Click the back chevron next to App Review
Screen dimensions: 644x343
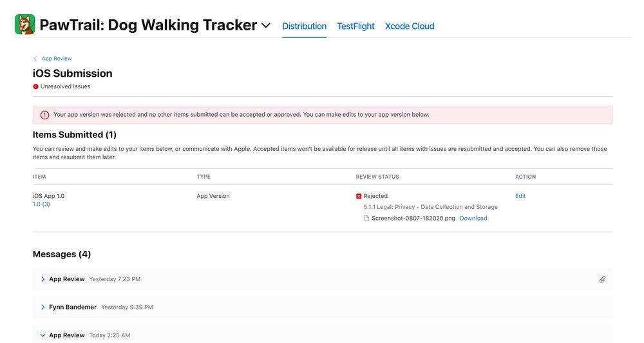[x=35, y=59]
